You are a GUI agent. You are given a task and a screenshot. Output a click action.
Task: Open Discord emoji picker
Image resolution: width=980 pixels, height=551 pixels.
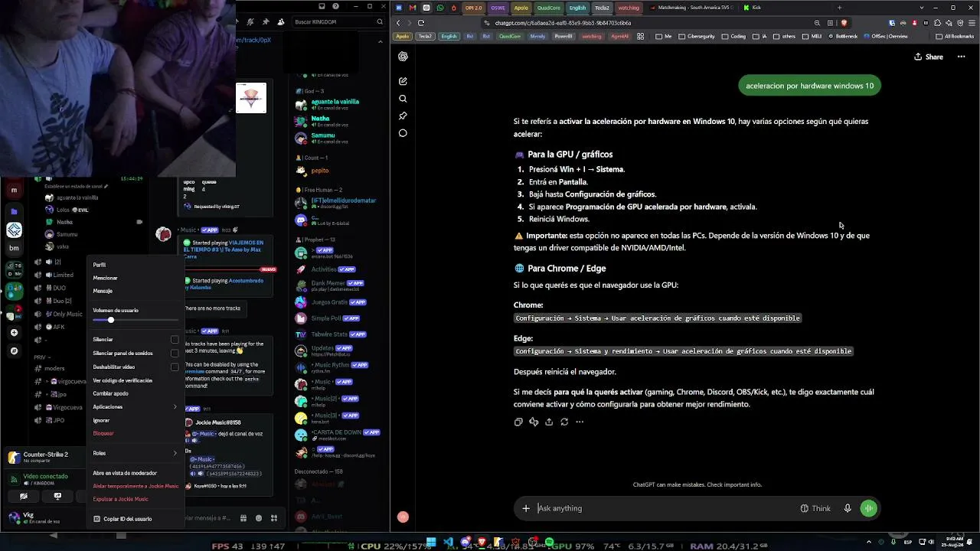point(259,518)
